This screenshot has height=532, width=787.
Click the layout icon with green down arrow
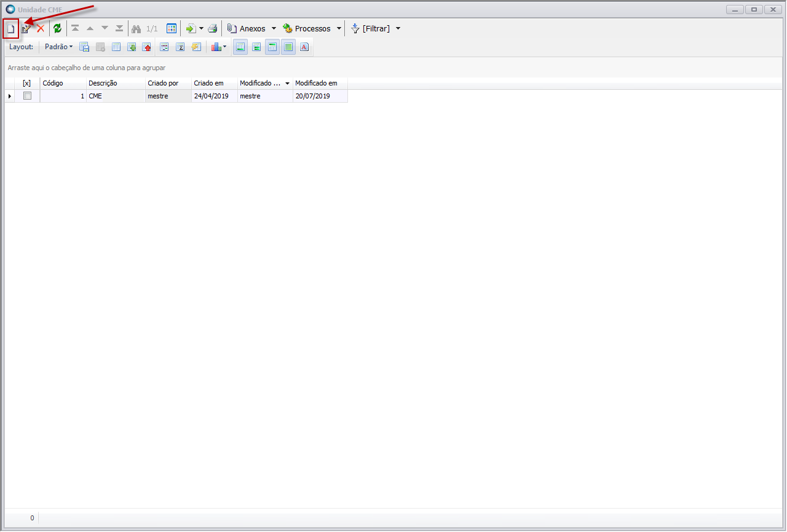pos(132,47)
